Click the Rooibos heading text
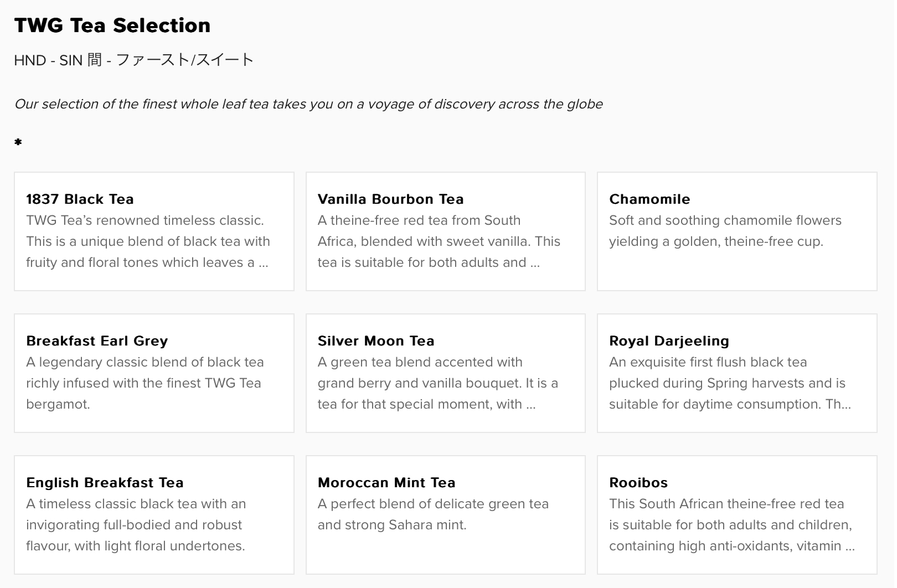 click(638, 483)
